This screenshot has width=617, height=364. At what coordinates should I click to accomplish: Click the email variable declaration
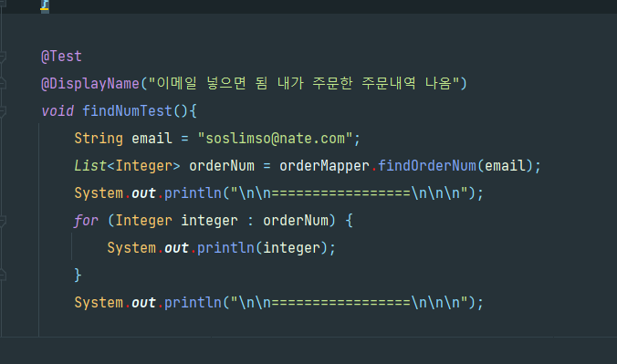click(x=152, y=139)
